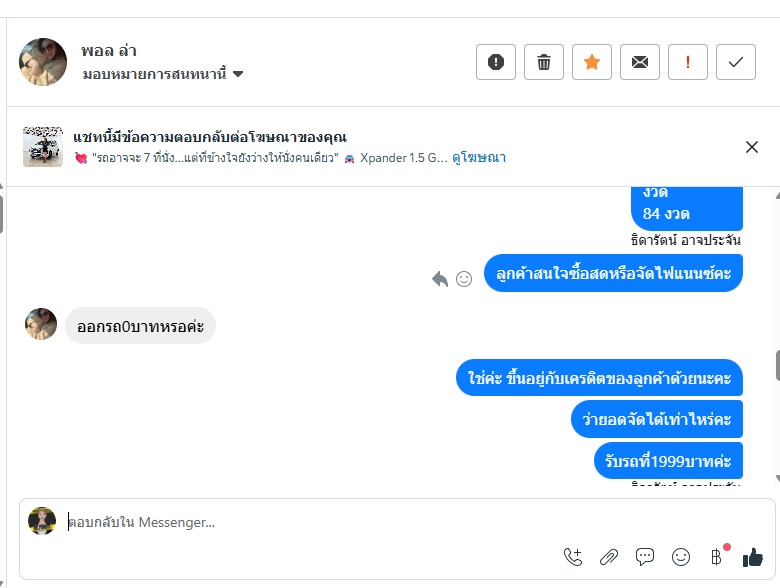Click the orange star follow-up icon

click(592, 62)
